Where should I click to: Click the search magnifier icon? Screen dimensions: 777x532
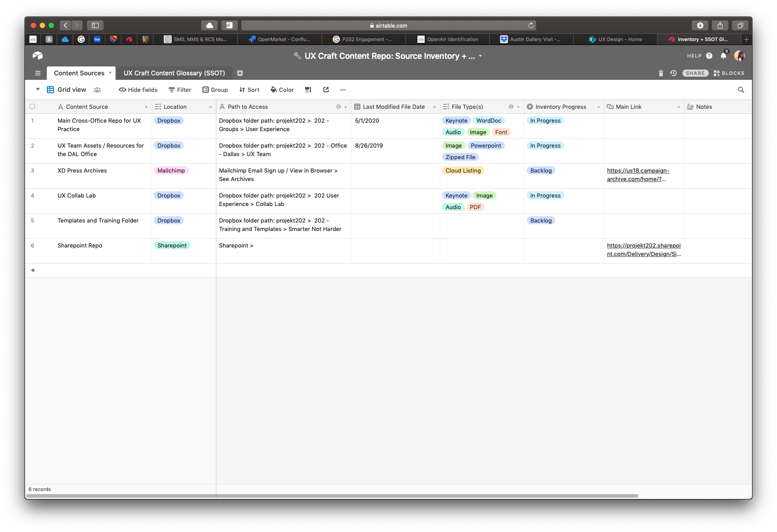pos(741,90)
